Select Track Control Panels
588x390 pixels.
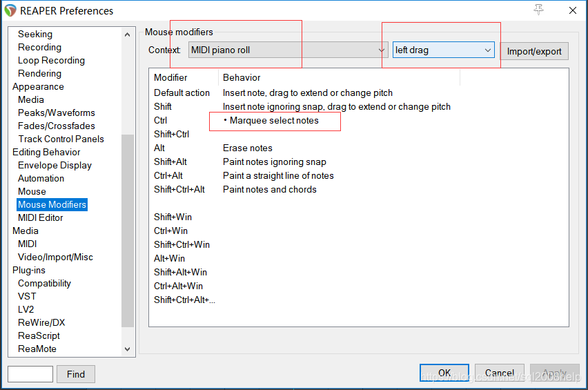[61, 139]
